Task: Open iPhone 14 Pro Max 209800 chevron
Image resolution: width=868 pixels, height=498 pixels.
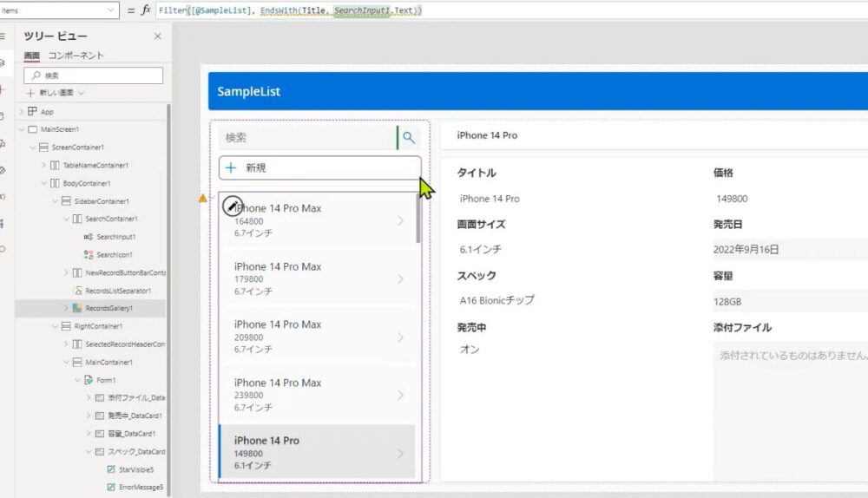Action: coord(400,337)
